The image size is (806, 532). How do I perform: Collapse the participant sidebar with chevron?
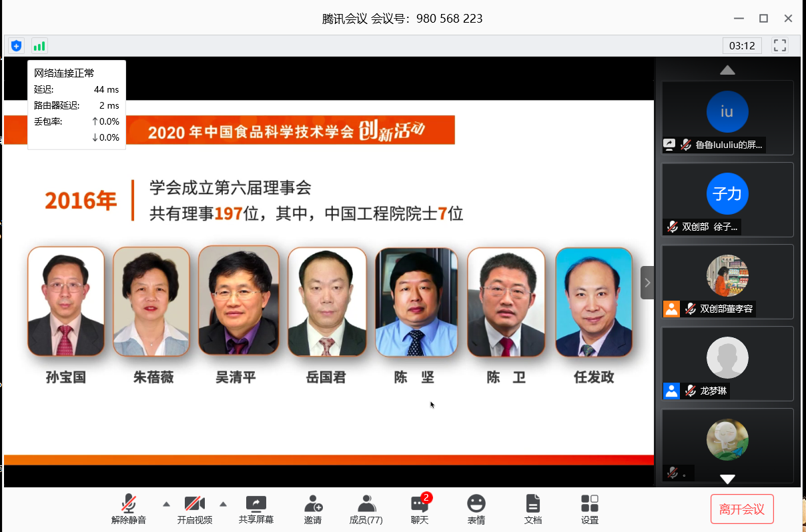(x=647, y=283)
